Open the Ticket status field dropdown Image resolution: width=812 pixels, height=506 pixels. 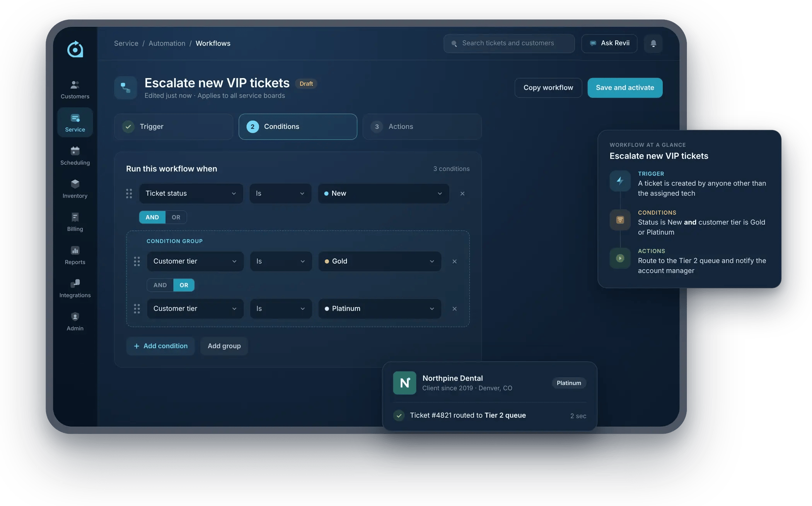(x=191, y=193)
